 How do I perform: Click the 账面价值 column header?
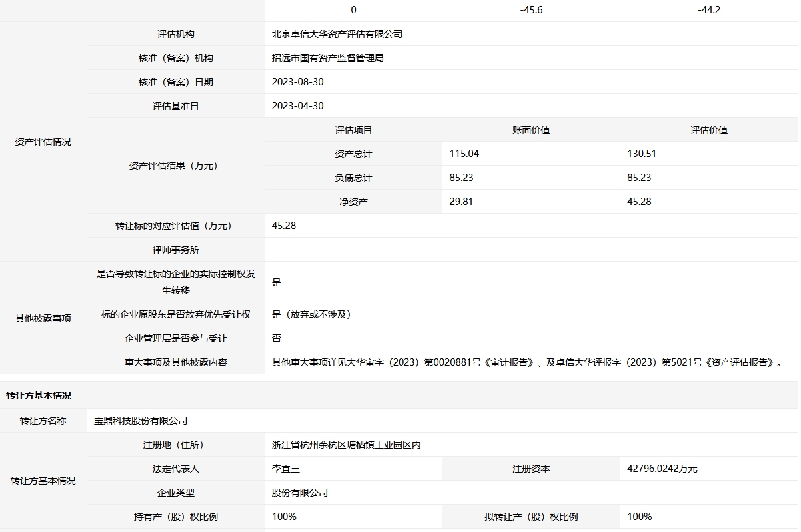(x=530, y=130)
